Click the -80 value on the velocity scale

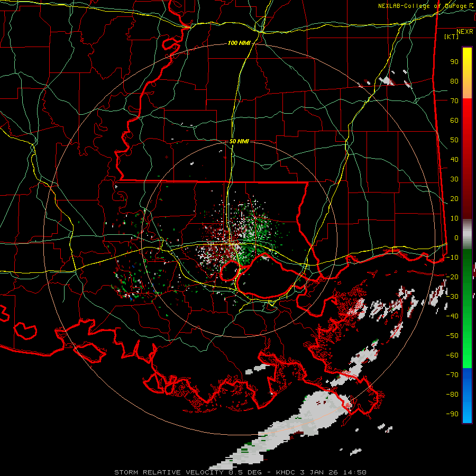(452, 395)
